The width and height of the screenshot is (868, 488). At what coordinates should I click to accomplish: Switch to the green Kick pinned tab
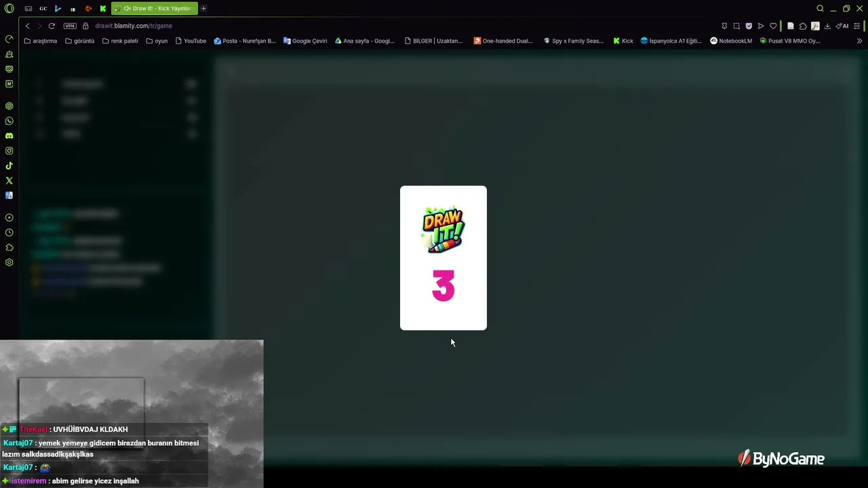(102, 9)
